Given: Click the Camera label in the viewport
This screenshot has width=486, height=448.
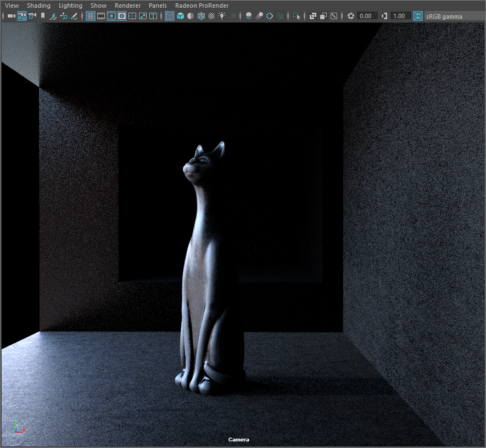Looking at the screenshot, I should (x=239, y=440).
